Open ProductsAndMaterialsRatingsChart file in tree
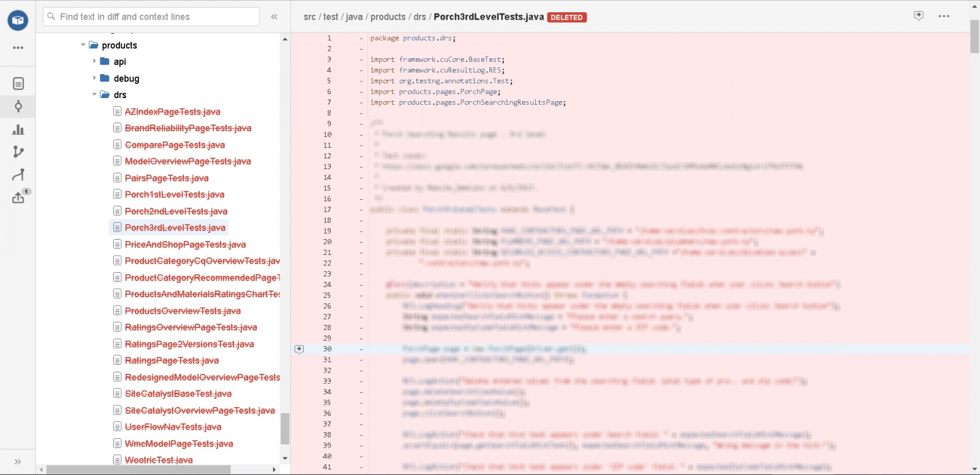 coord(202,294)
